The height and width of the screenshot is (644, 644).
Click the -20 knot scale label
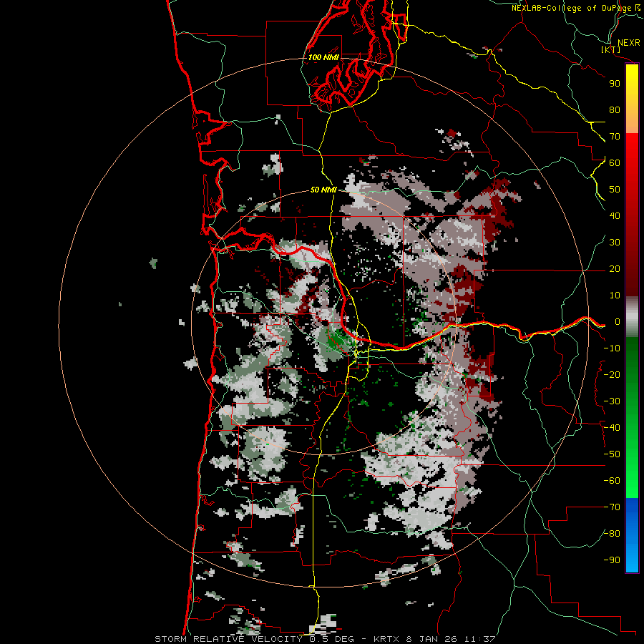(612, 374)
